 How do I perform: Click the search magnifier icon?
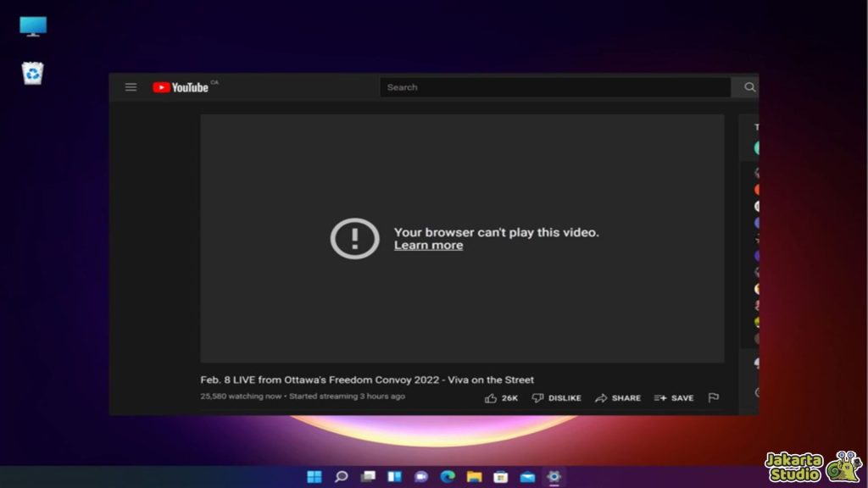(x=748, y=86)
